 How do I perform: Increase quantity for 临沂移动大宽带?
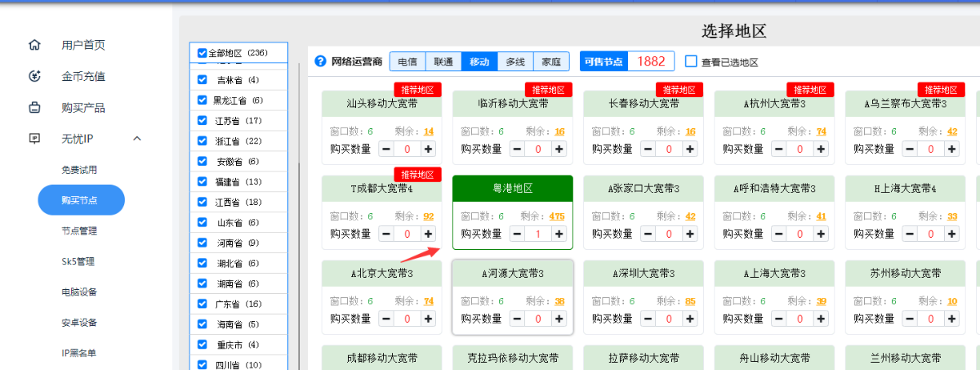click(559, 149)
